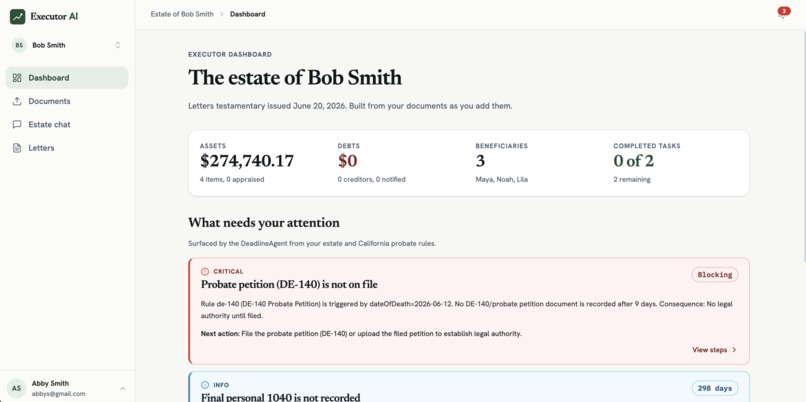The width and height of the screenshot is (806, 402).
Task: Click the 298 days badge
Action: click(x=715, y=388)
